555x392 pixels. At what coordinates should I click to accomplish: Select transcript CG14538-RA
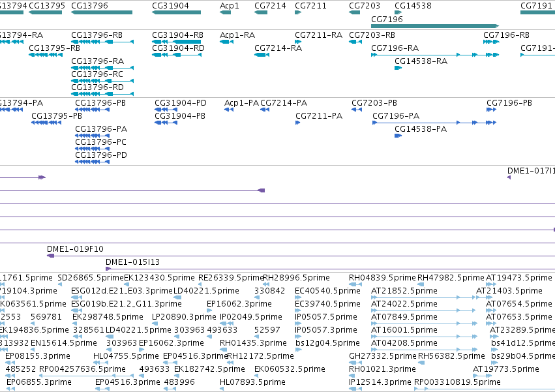pyautogui.click(x=398, y=68)
